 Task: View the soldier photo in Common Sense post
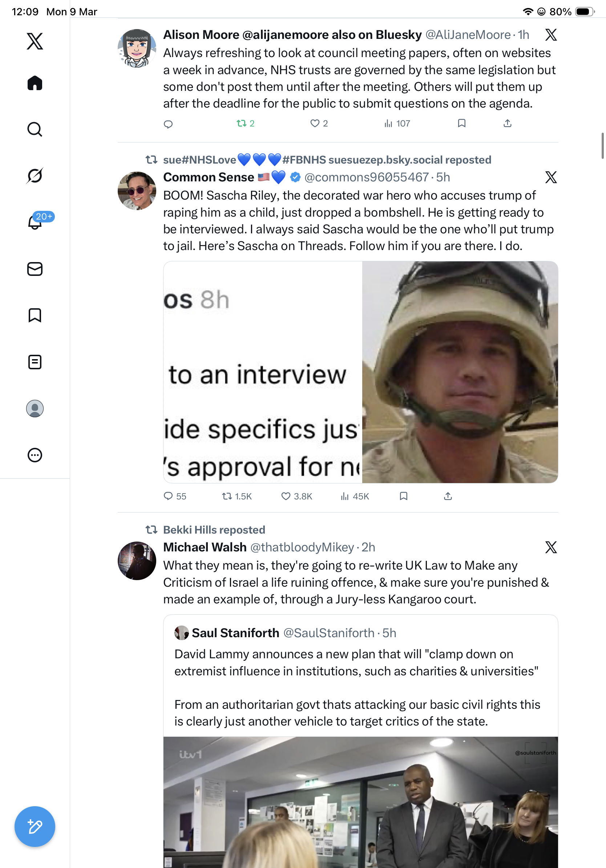pyautogui.click(x=460, y=372)
